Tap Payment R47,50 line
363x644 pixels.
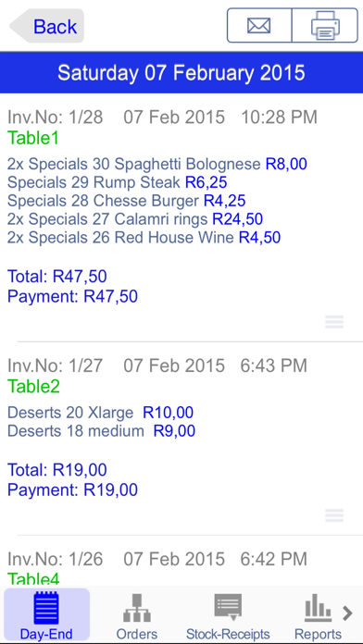(72, 296)
